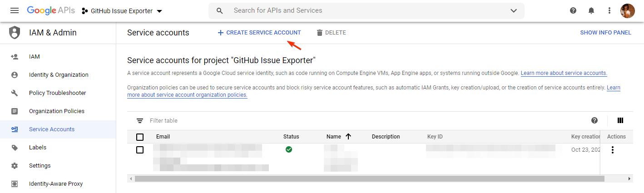Click the Settings gear icon in sidebar
This screenshot has width=644, height=193.
15,166
